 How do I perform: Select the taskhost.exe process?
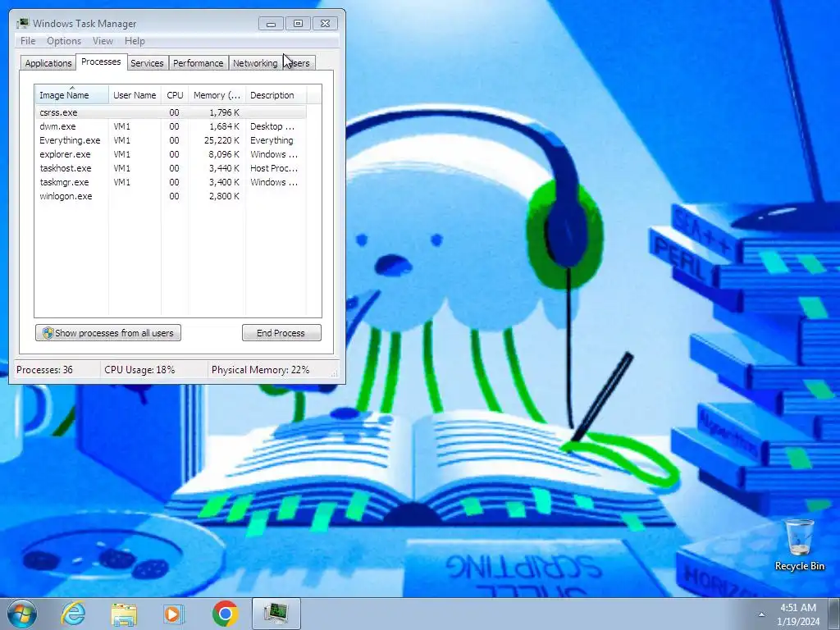click(171, 168)
